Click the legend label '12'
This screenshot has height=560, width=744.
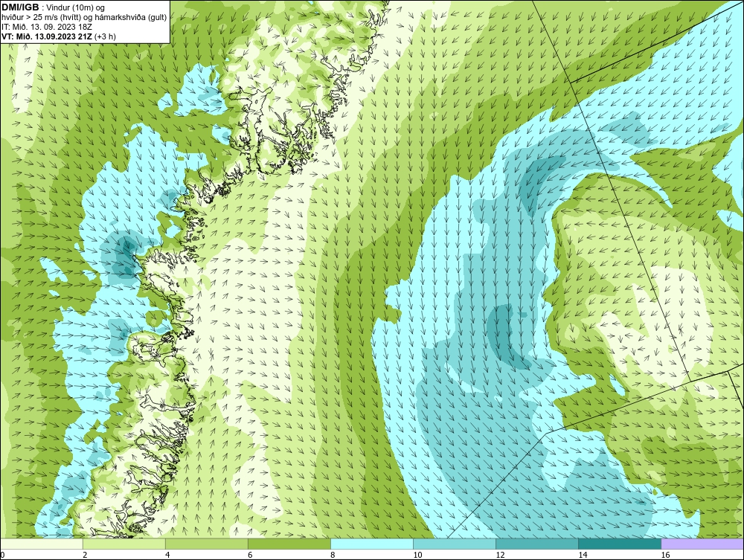point(500,555)
